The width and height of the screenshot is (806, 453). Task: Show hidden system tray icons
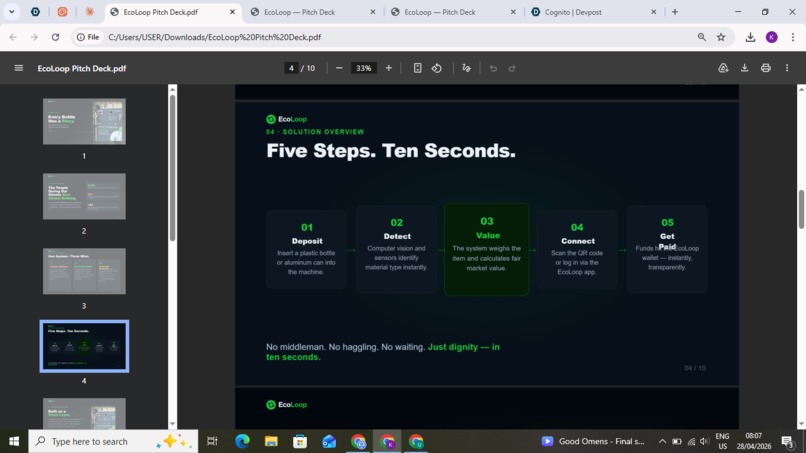tap(662, 441)
